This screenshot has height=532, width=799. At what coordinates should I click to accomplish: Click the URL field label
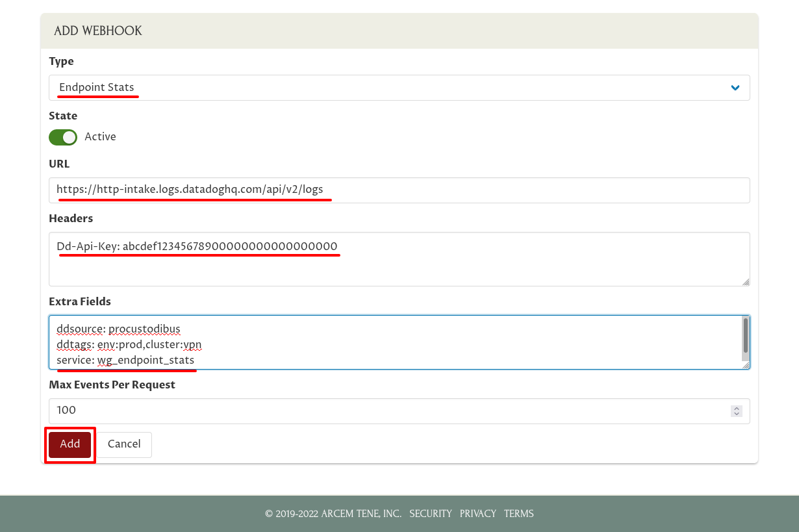(x=59, y=164)
